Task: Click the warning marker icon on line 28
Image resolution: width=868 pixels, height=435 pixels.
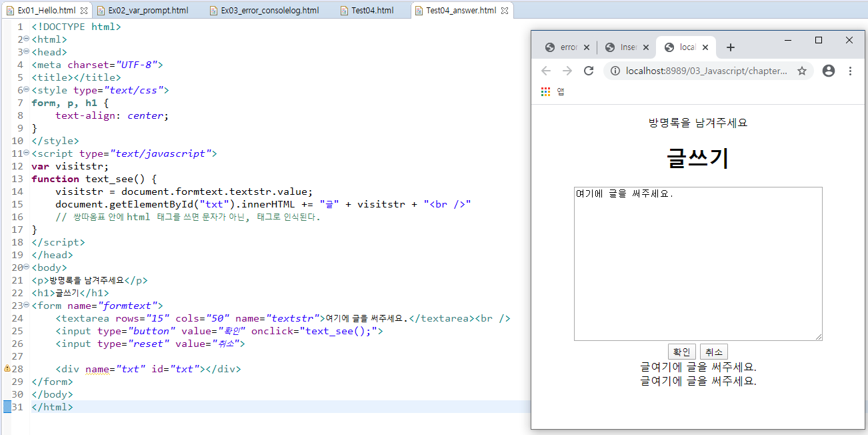Action: 7,368
